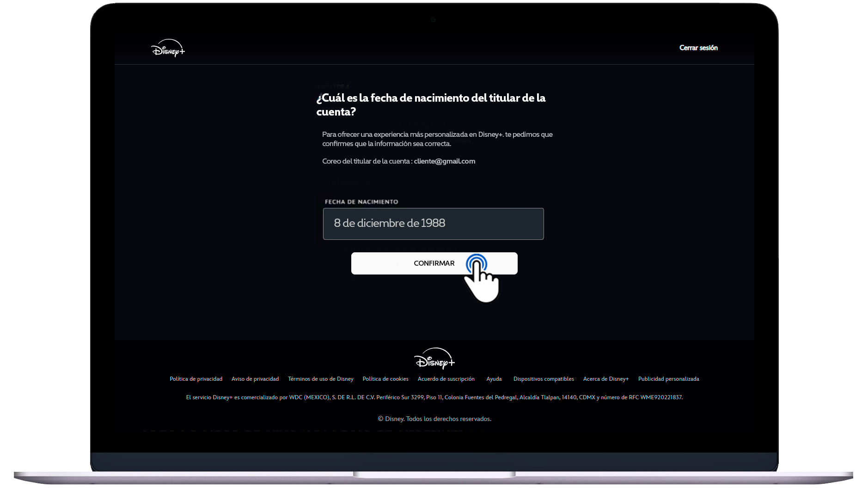Open Publicidad personalizada link

click(x=668, y=379)
